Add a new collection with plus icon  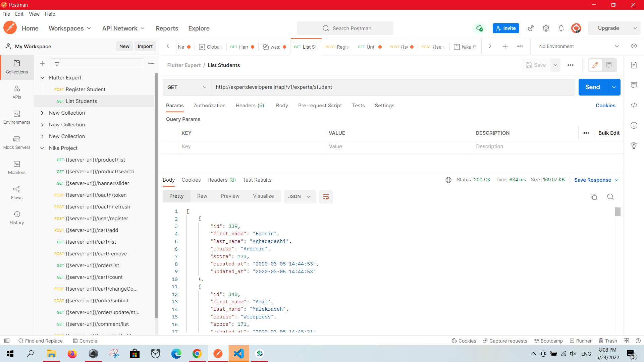tap(42, 63)
